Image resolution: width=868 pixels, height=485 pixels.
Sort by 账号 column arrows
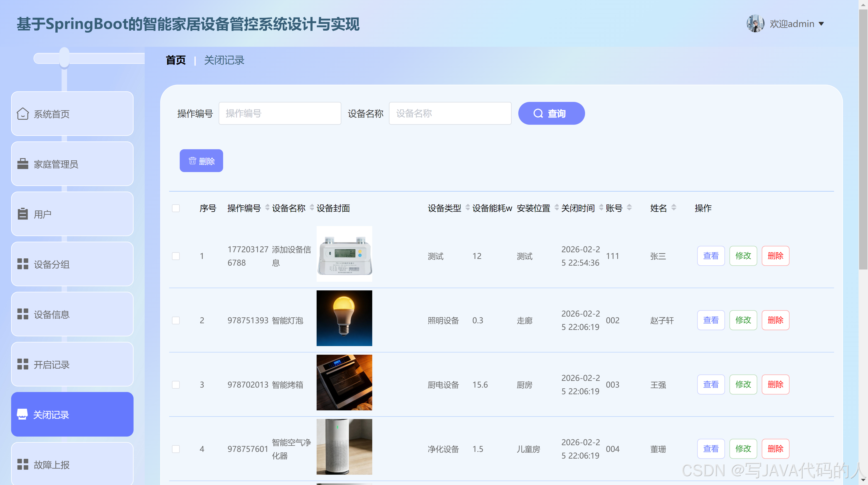629,207
